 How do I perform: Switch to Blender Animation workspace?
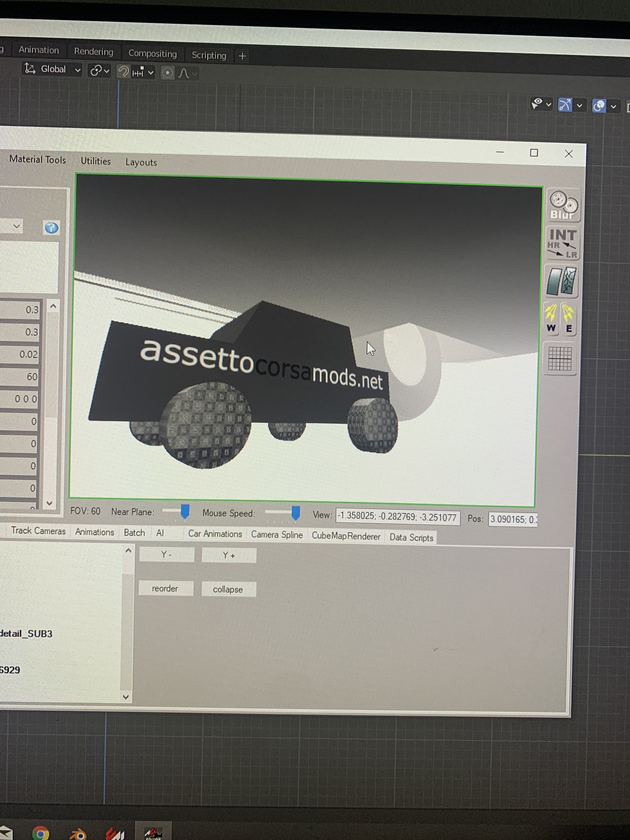coord(39,50)
